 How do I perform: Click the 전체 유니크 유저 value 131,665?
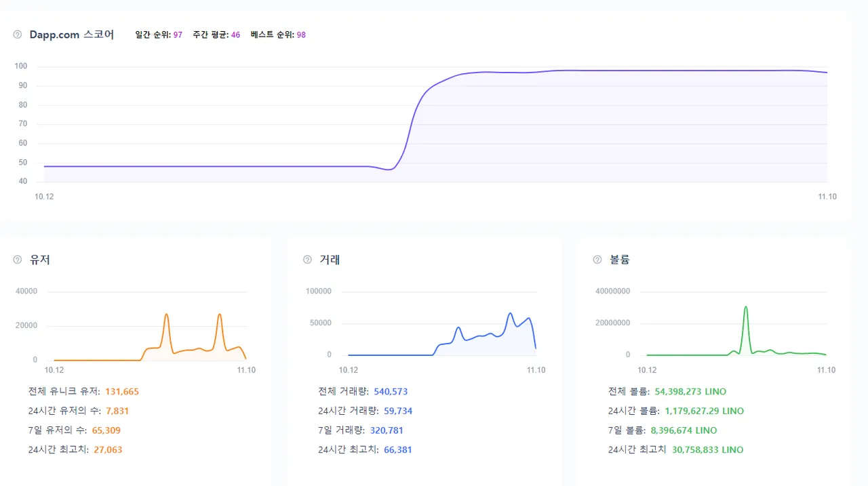[122, 392]
